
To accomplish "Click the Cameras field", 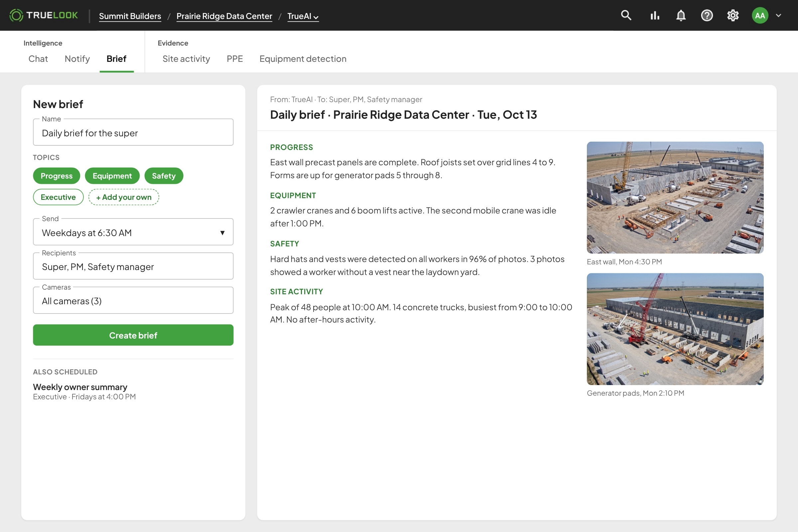I will coord(133,301).
